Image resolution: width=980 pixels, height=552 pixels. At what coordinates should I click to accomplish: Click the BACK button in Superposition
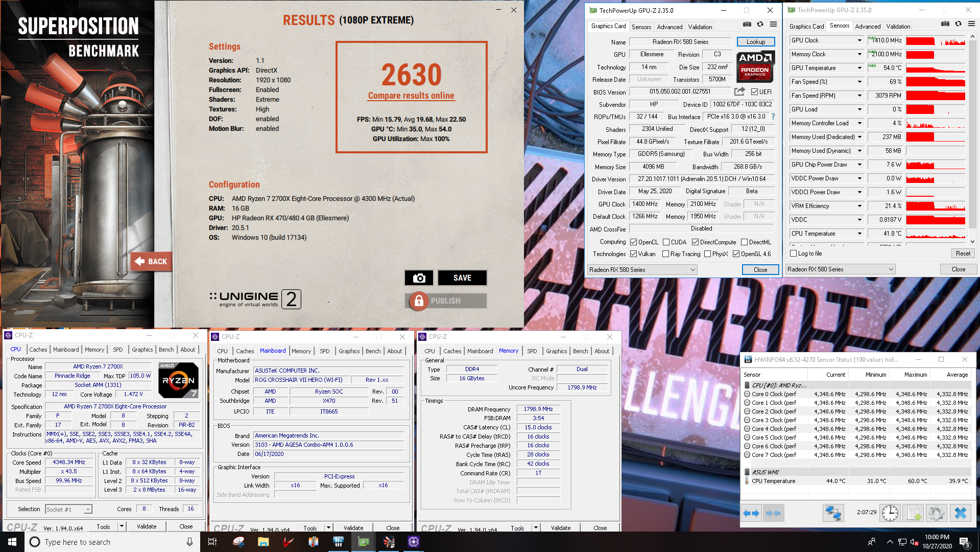152,262
